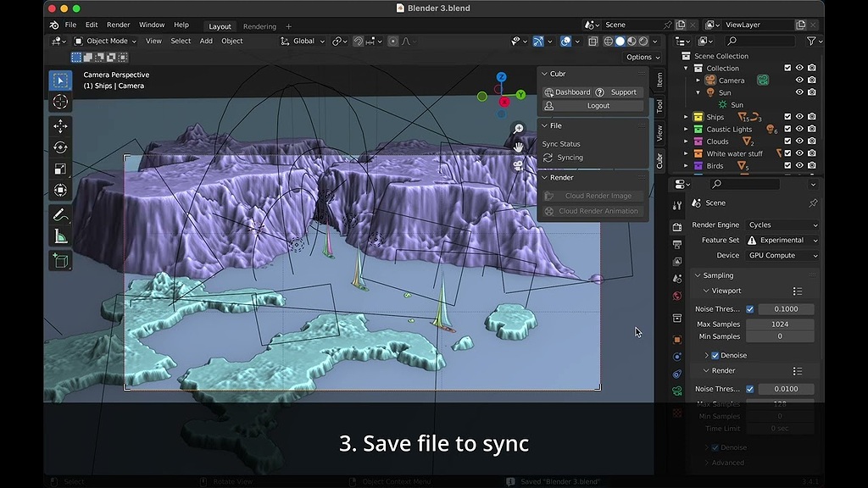Open the Scene properties tab icon
The image size is (868, 488).
point(677,278)
